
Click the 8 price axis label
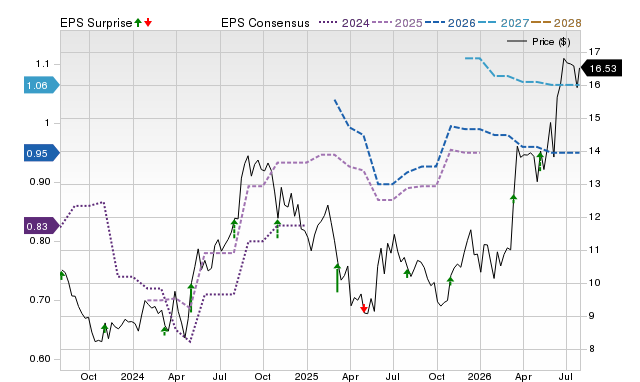tap(592, 349)
